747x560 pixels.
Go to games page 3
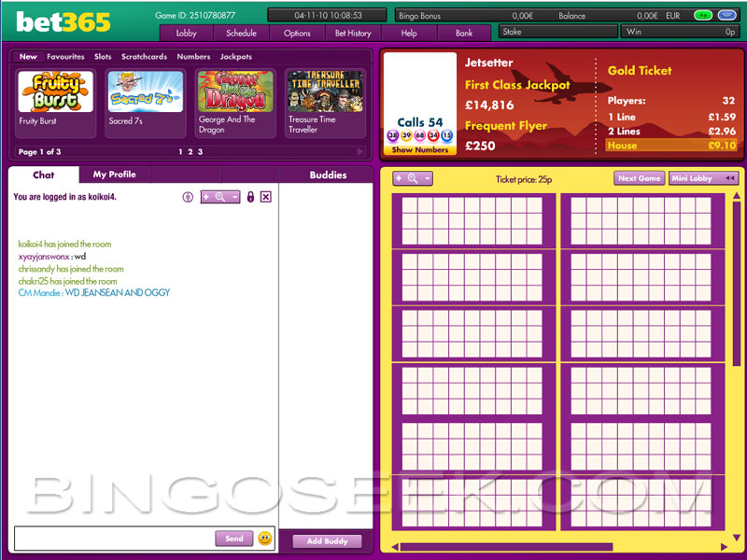click(x=200, y=152)
